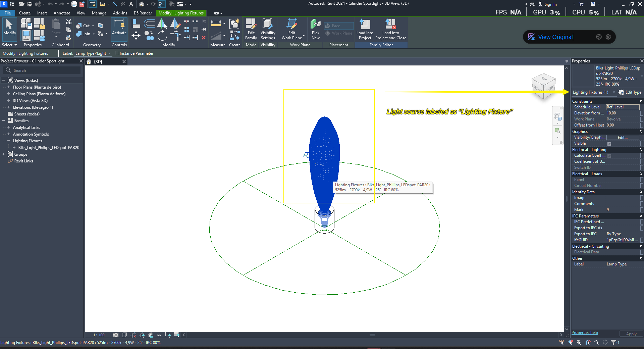Screen dimensions: 644x349
Task: Open the Select panel dropdown
Action: click(9, 45)
